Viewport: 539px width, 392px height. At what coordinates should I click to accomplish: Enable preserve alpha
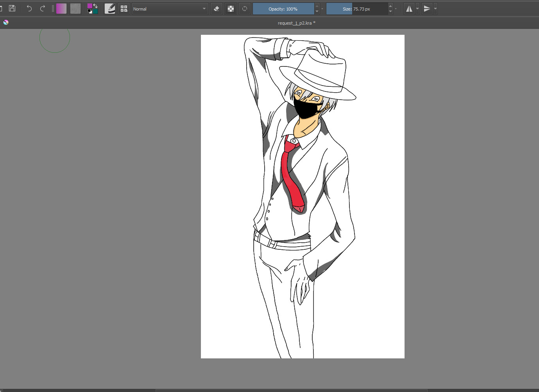tap(231, 8)
